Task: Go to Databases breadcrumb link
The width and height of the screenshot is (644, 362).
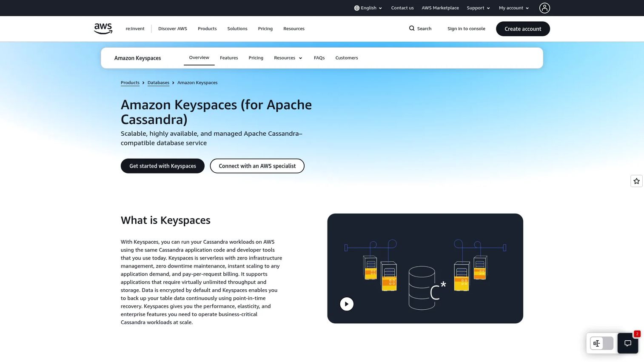Action: [158, 83]
